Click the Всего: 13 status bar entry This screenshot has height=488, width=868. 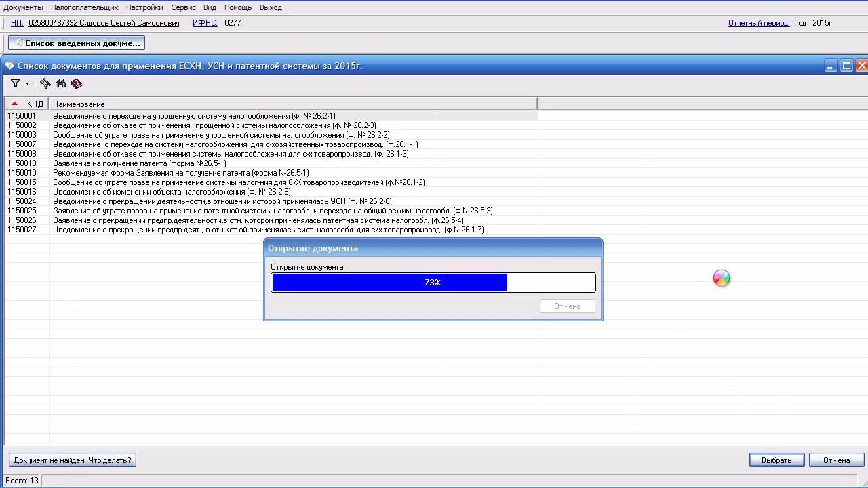click(x=22, y=481)
